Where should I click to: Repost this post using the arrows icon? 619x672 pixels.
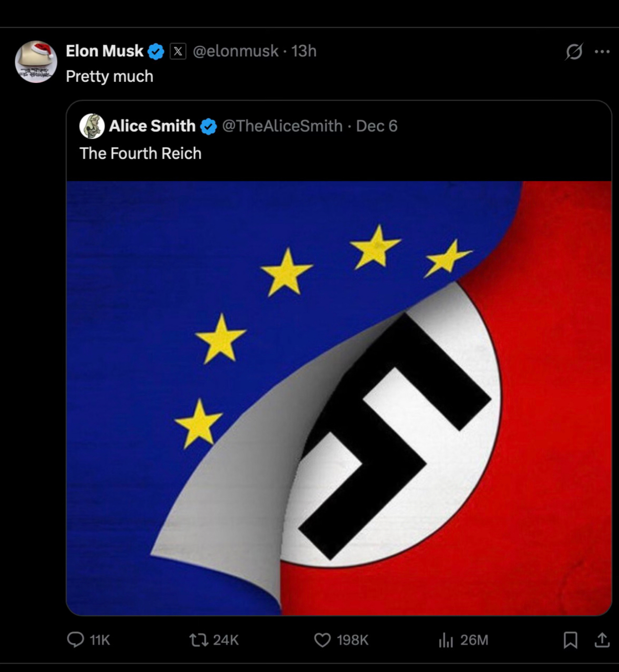pyautogui.click(x=197, y=640)
